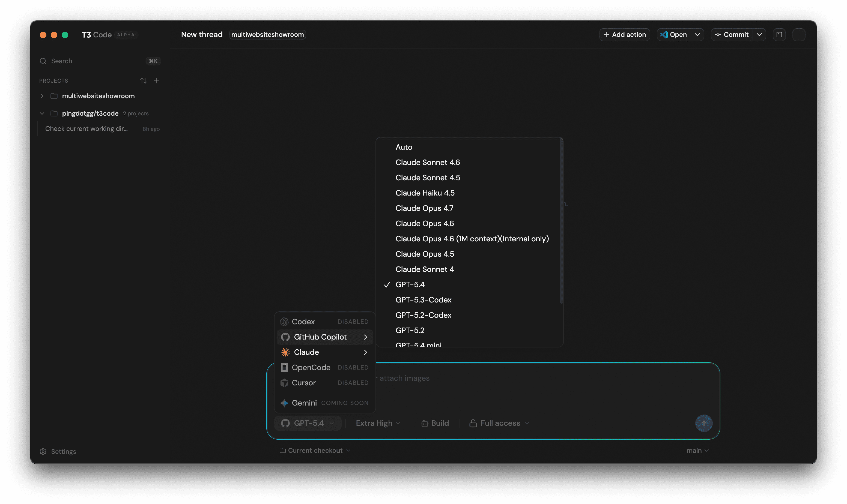Viewport: 847px width, 504px height.
Task: Click the sort projects icon
Action: point(143,80)
